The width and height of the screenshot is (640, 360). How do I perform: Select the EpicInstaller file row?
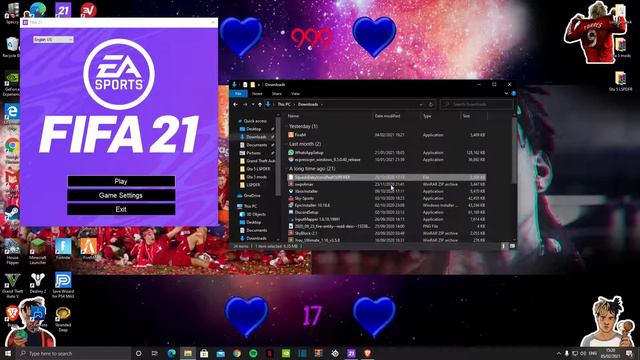[x=387, y=205]
